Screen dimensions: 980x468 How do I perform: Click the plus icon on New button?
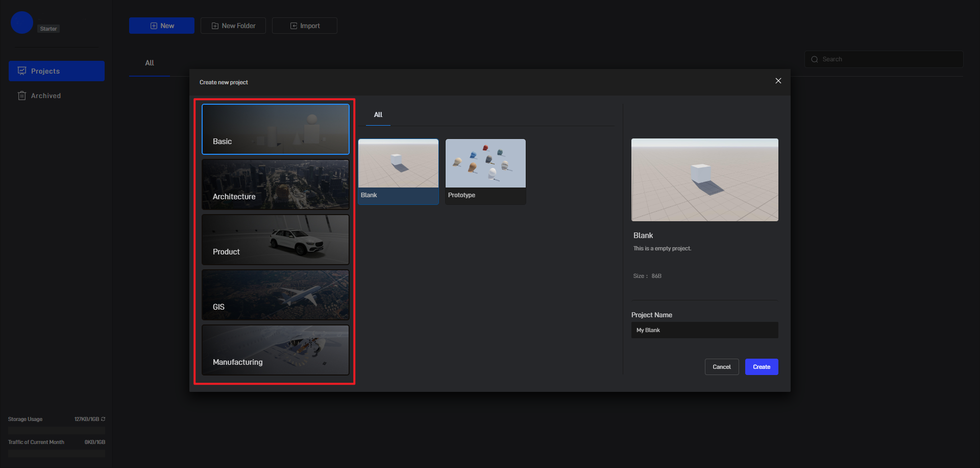154,26
